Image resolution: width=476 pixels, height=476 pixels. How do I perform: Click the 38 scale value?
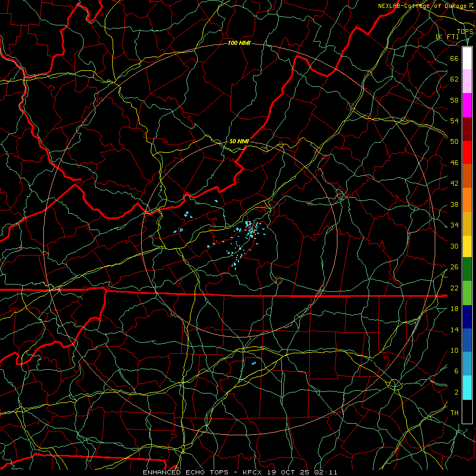coord(454,205)
